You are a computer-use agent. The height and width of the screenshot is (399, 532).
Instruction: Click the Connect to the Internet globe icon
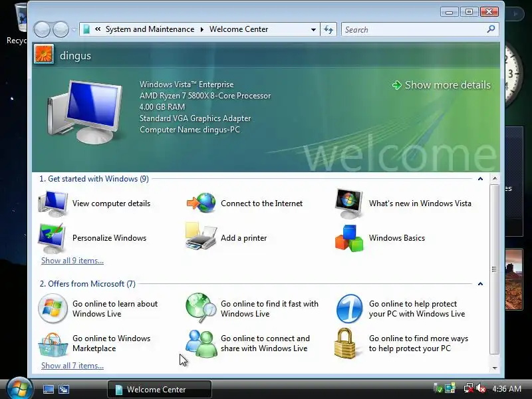(201, 203)
